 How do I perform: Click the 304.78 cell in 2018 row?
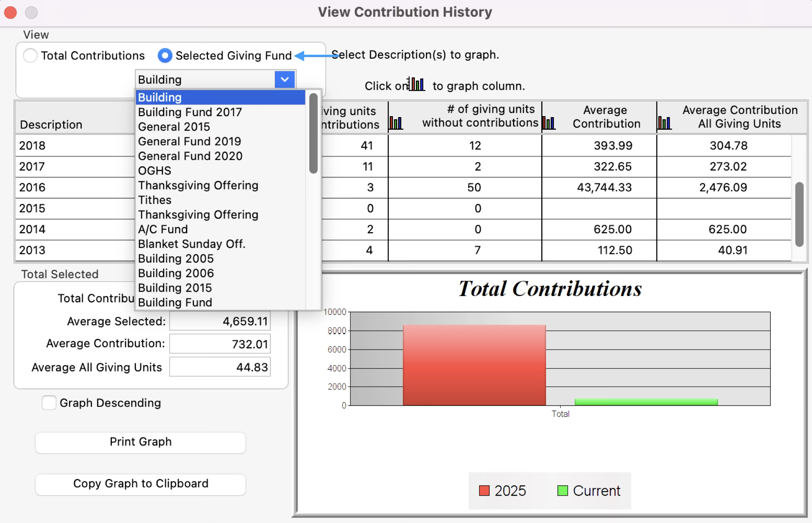click(724, 146)
